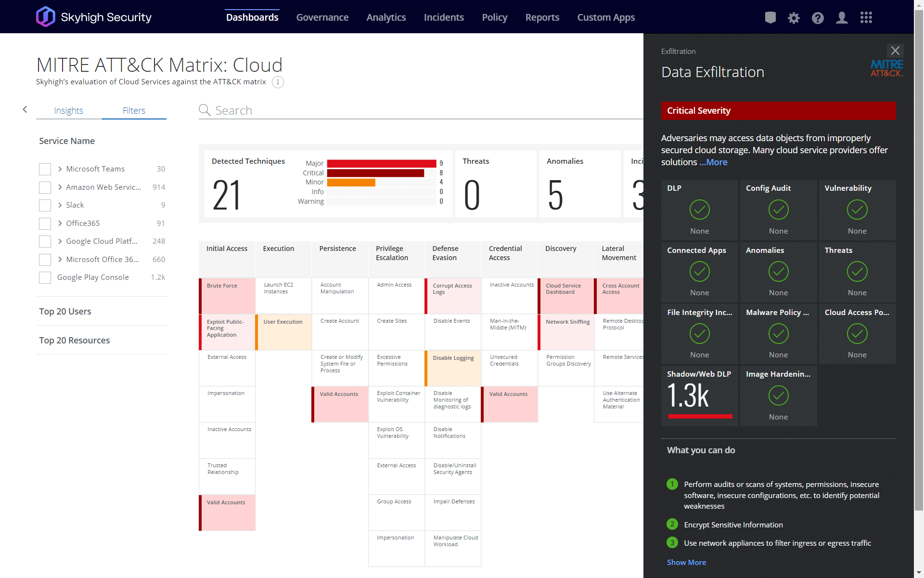Screen dimensions: 924x578
Task: Click the user profile icon
Action: coord(842,18)
